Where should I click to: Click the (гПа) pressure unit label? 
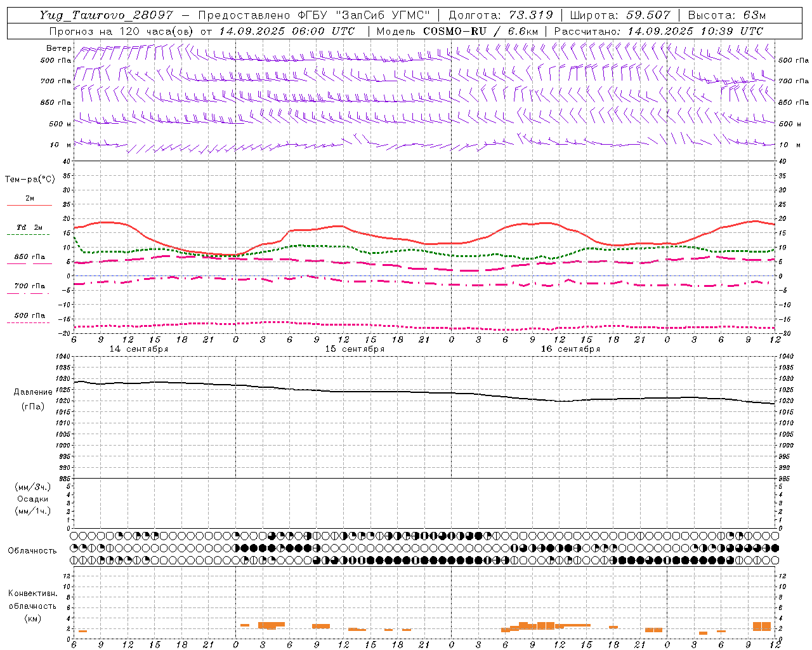click(x=33, y=406)
